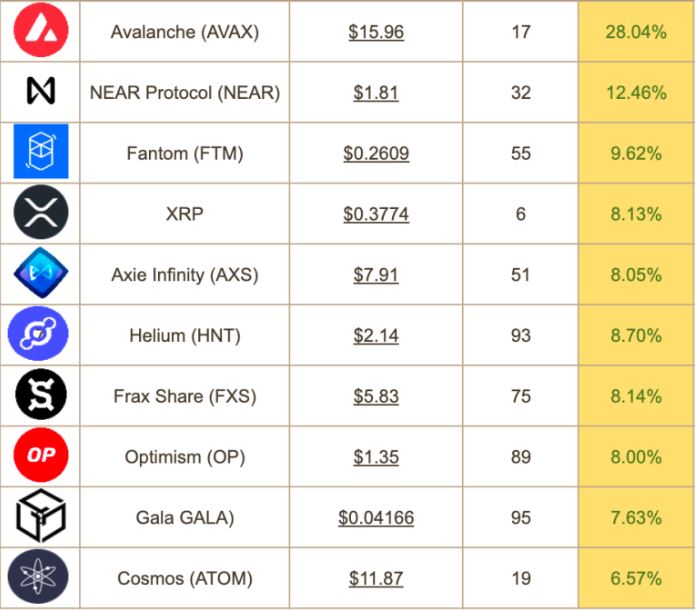This screenshot has width=696, height=610.
Task: Follow the $0.04166 Gala price link
Action: 376,518
